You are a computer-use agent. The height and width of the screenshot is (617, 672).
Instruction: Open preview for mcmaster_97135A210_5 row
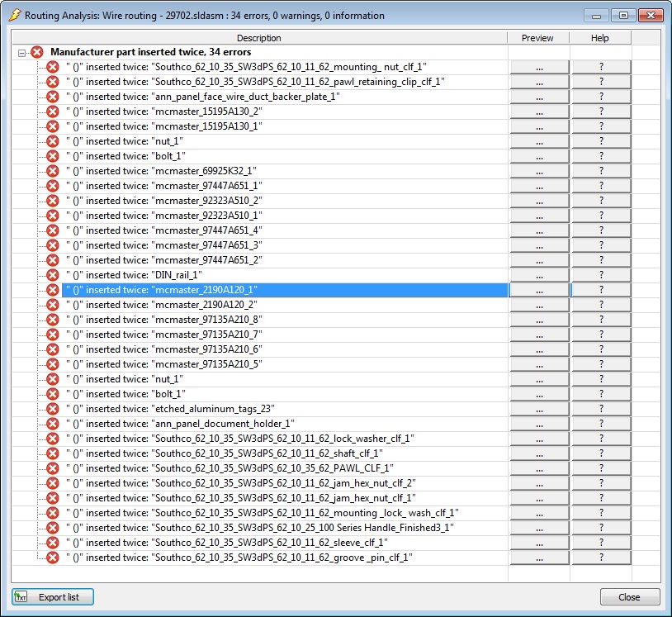tap(540, 364)
